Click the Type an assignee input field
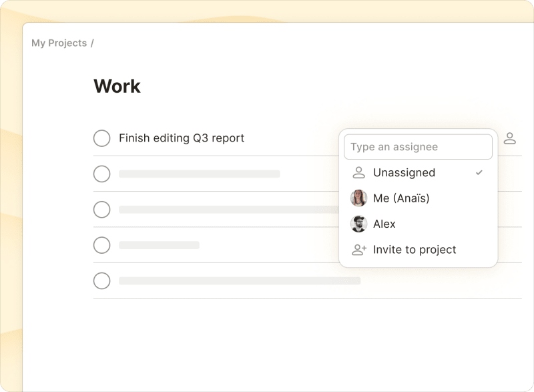Screen dimensions: 534x392 coord(418,146)
